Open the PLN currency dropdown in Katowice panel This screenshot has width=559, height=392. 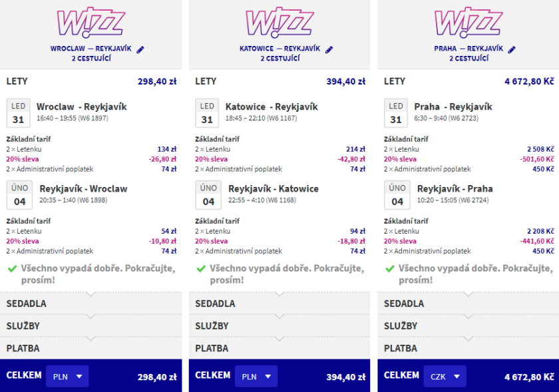[256, 376]
